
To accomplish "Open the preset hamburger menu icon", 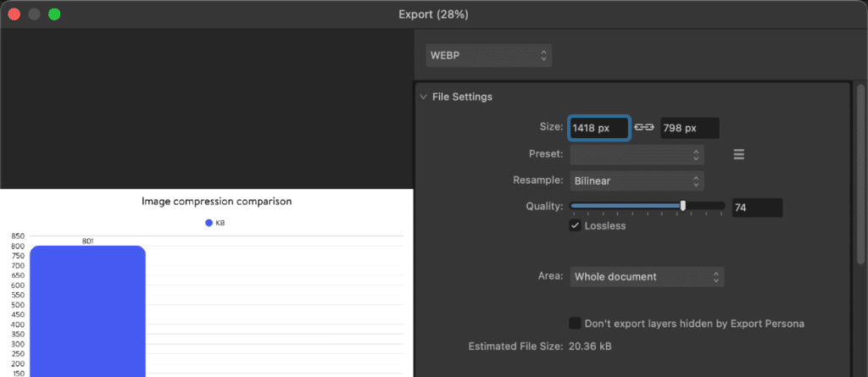I will 738,154.
